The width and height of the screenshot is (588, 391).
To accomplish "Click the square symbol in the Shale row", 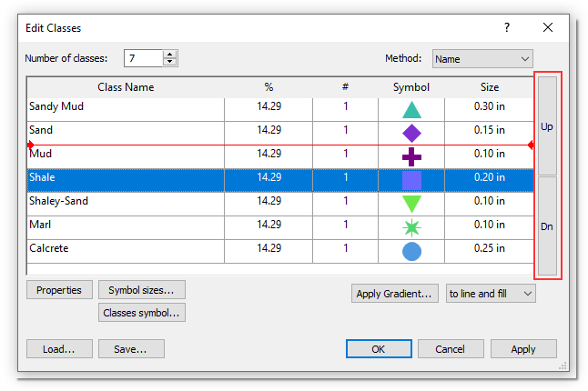I will (411, 181).
